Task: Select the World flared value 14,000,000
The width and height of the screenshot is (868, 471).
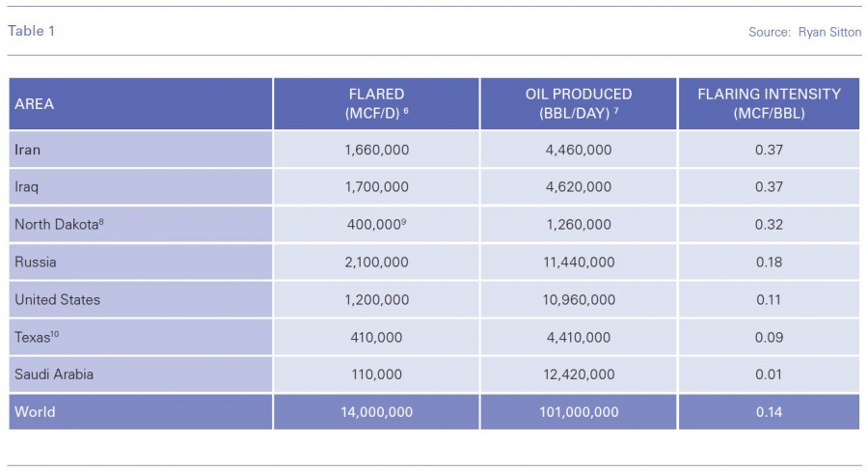Action: point(376,411)
